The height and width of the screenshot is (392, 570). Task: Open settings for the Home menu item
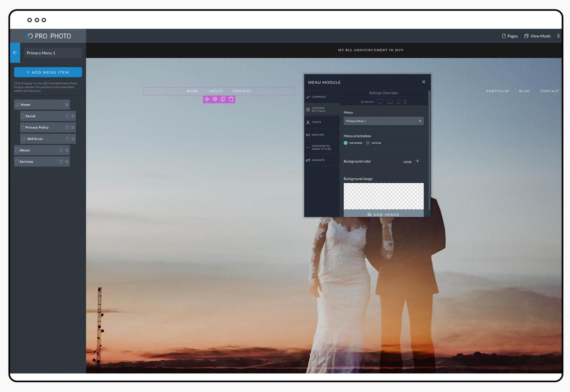(x=67, y=104)
